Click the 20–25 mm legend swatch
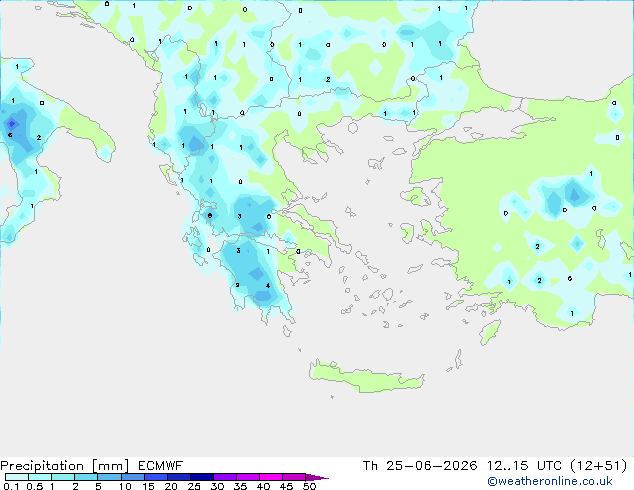The width and height of the screenshot is (634, 490). click(179, 477)
